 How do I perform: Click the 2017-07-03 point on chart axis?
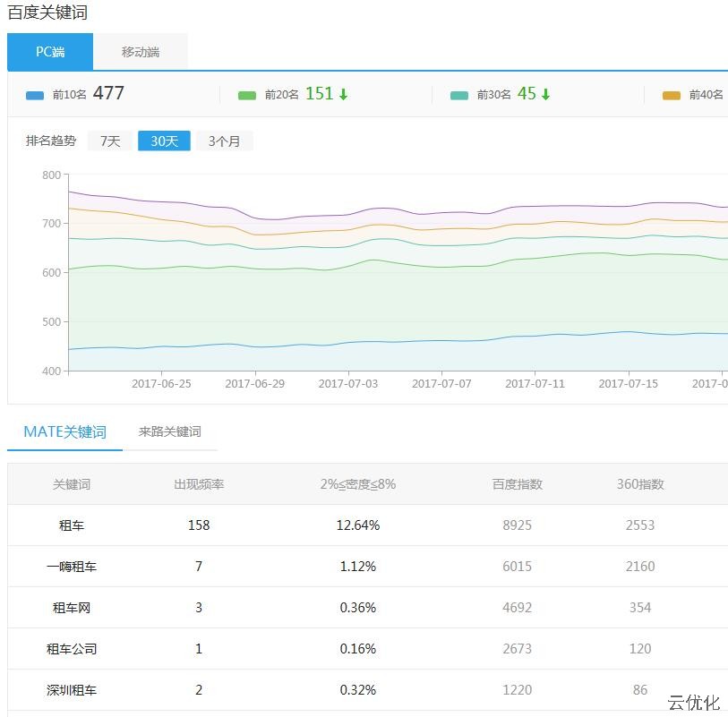(x=348, y=383)
